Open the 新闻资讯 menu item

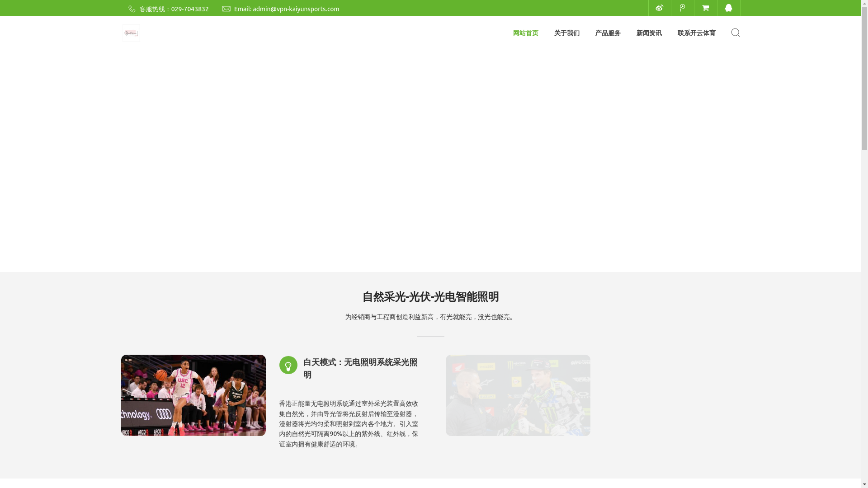[649, 33]
